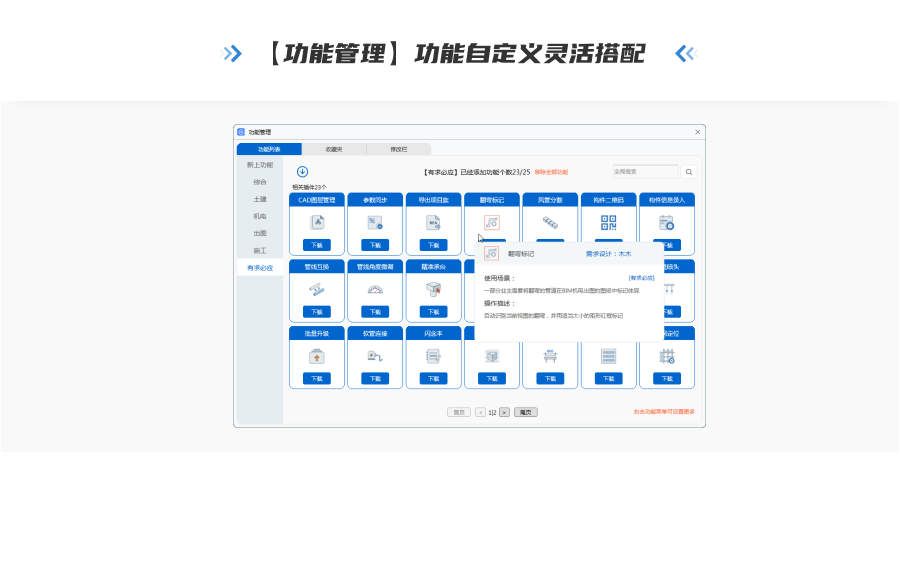Click the magnifier search button
The width and height of the screenshot is (900, 571).
(x=689, y=172)
